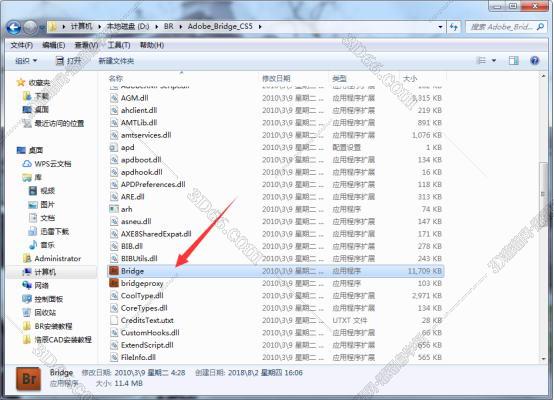554x400 pixels.
Task: Select ahclient.dll file
Action: pyautogui.click(x=139, y=110)
